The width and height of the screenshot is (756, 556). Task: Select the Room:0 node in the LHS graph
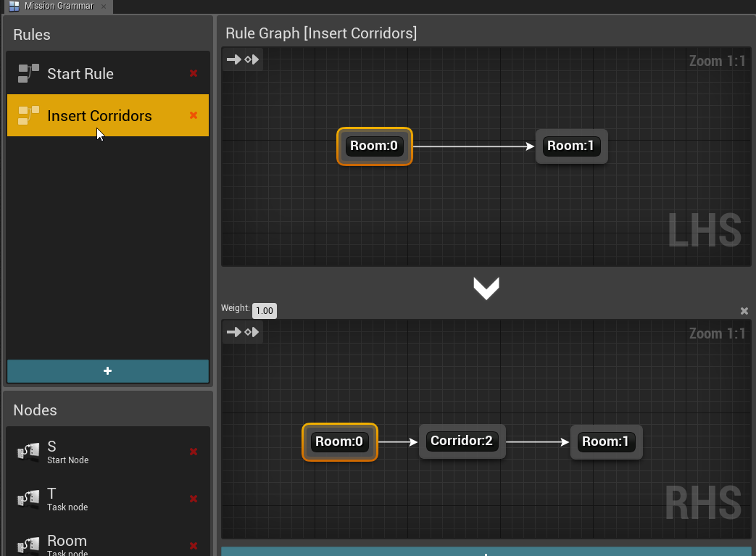coord(374,146)
